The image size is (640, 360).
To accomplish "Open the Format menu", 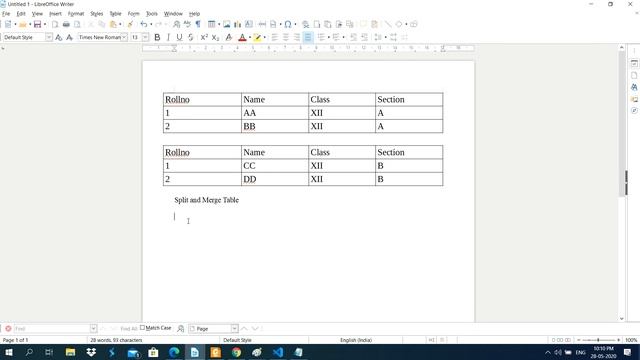I will tap(76, 13).
